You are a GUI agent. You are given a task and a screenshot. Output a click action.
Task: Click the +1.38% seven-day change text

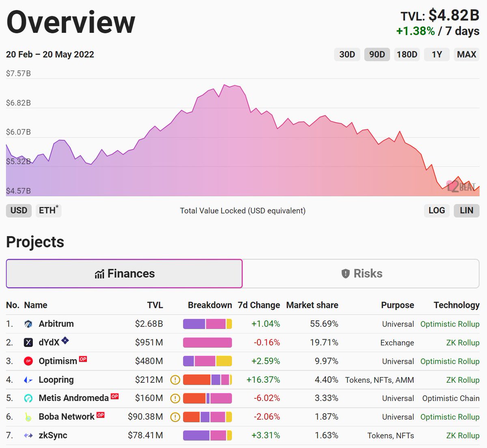416,31
